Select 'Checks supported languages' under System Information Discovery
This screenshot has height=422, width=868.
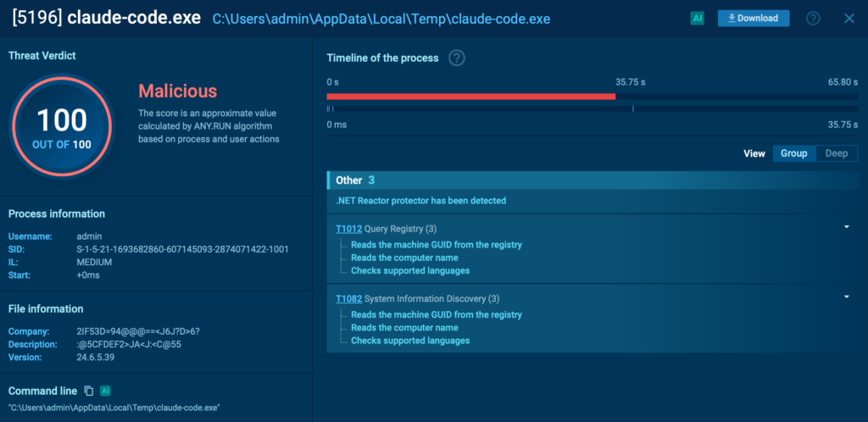point(410,340)
